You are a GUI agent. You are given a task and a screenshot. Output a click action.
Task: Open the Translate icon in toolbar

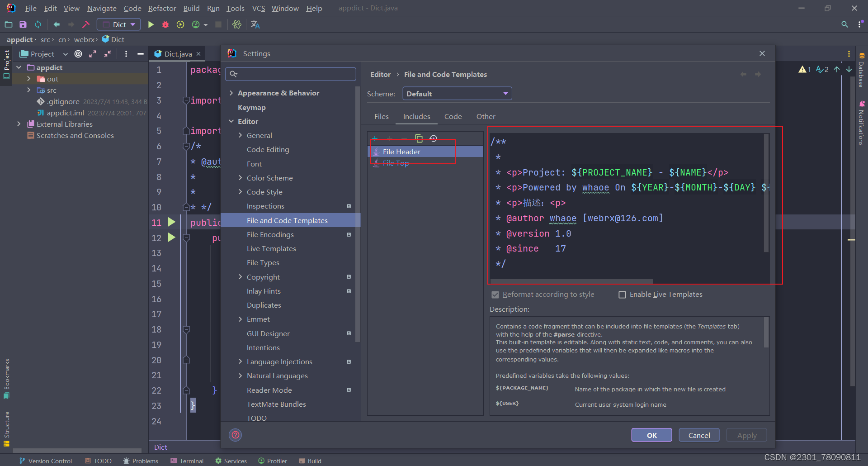click(x=255, y=24)
